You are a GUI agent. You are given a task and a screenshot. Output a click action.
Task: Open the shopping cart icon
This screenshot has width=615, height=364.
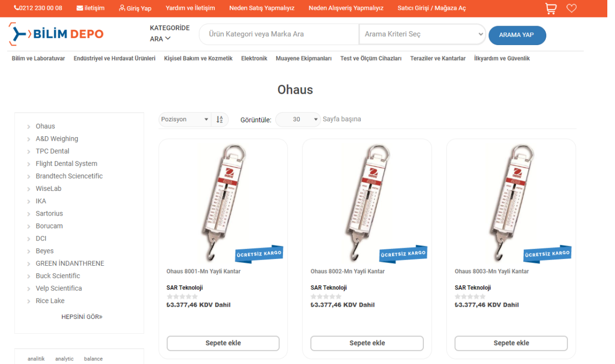[x=551, y=8]
